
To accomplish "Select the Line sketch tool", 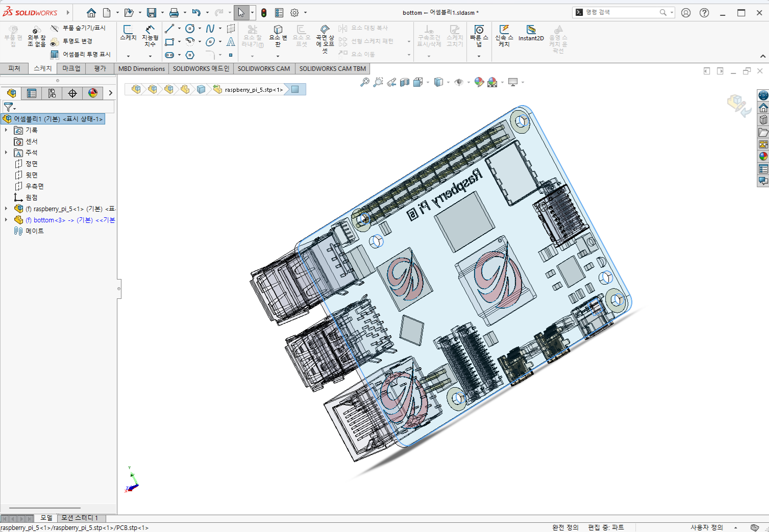I will click(169, 29).
